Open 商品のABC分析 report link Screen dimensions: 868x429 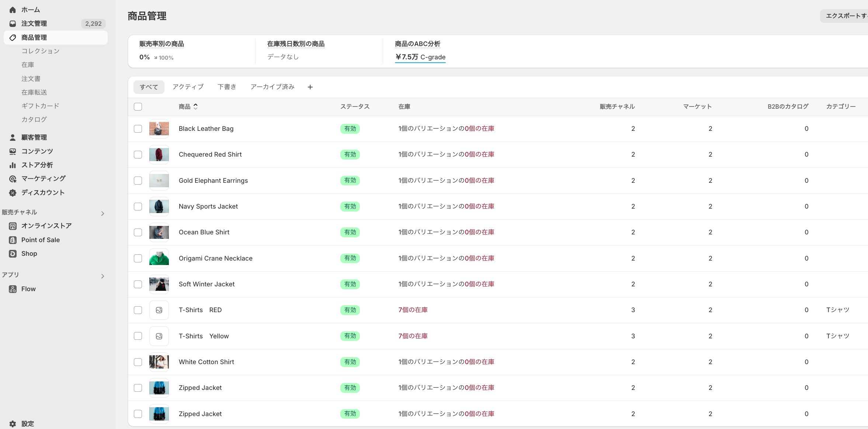pos(417,44)
